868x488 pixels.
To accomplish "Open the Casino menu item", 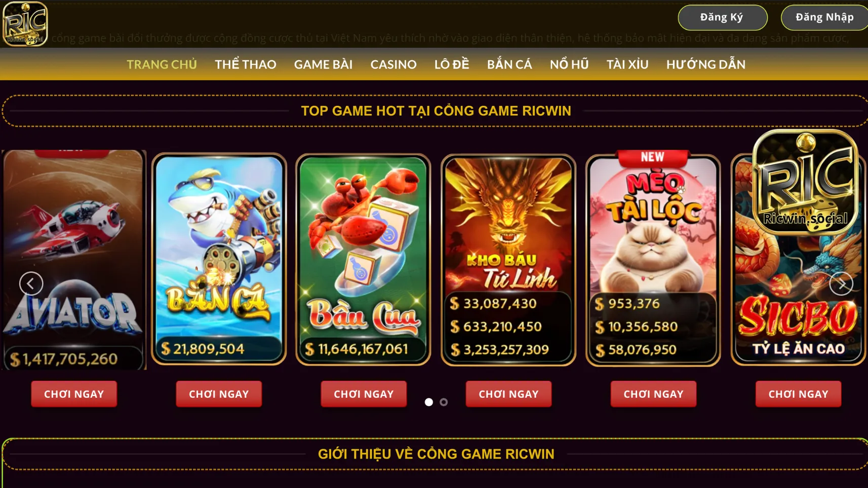I will (x=393, y=64).
